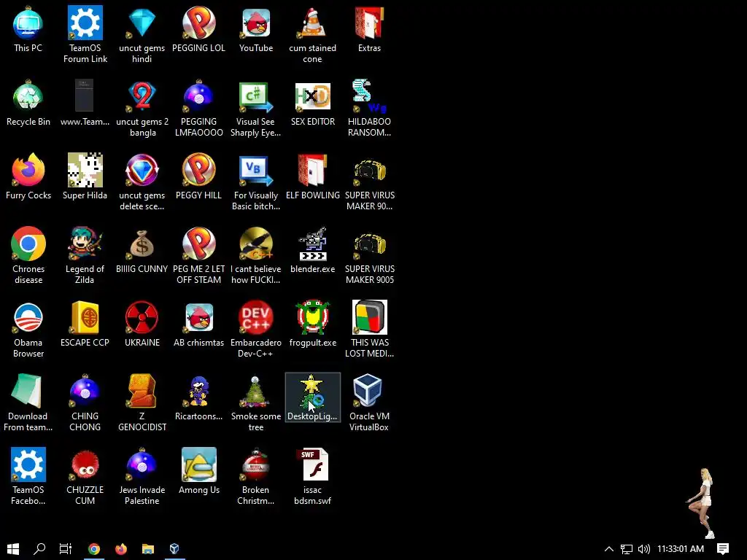Open the Action Center notifications icon
747x560 pixels.
click(723, 549)
